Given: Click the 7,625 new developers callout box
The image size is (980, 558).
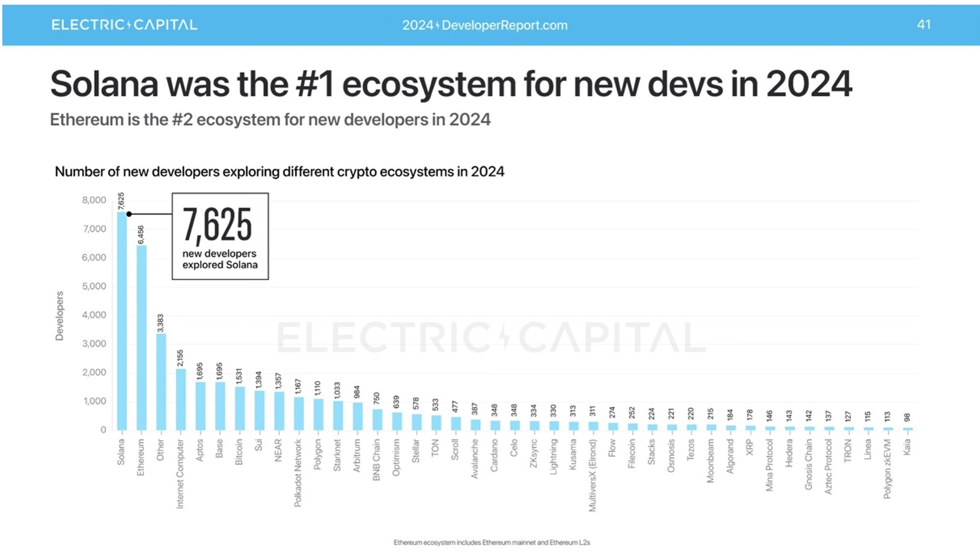Looking at the screenshot, I should [x=220, y=236].
